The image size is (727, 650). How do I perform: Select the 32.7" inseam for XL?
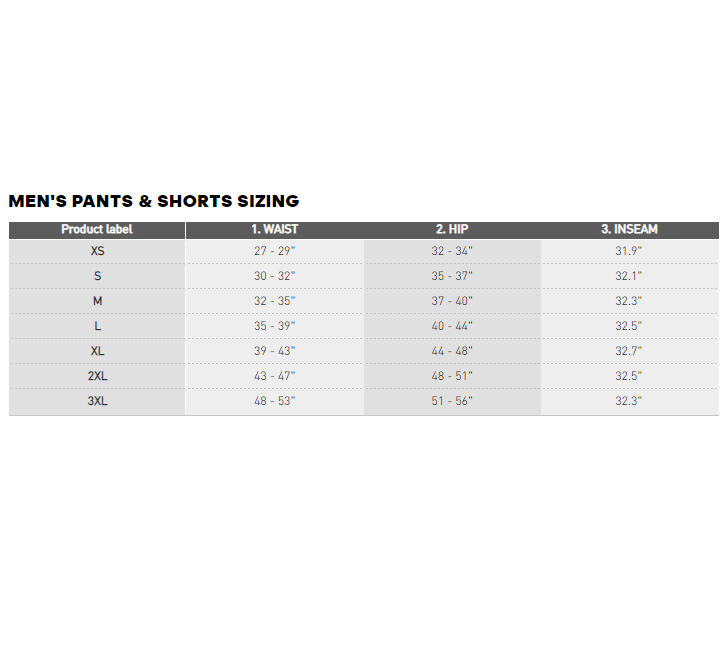tap(629, 351)
